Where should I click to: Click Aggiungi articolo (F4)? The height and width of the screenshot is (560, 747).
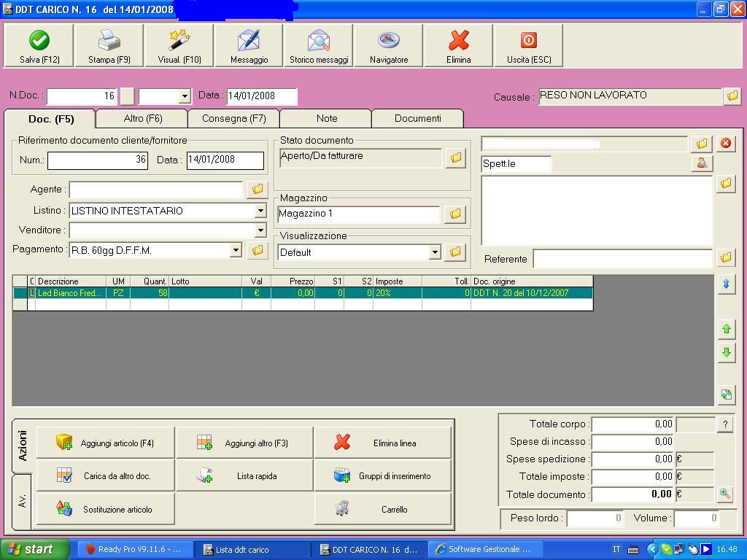(105, 443)
